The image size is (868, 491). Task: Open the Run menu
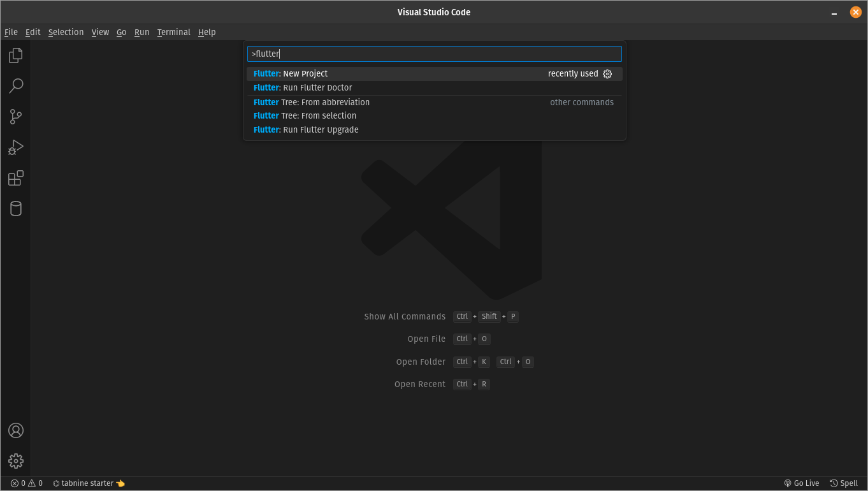click(141, 32)
